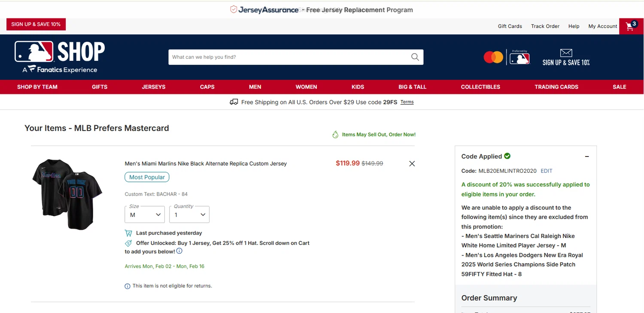Click the Items May Sell Out, Order Now! notice
644x313 pixels.
(379, 135)
